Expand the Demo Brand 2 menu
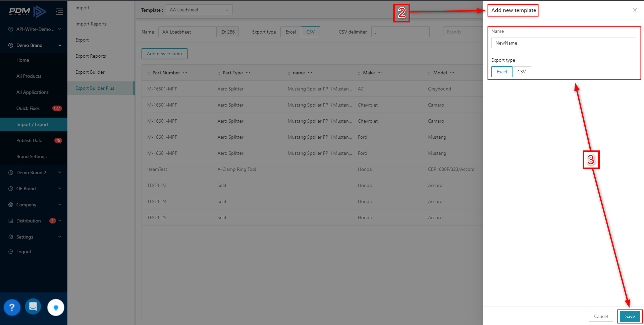This screenshot has width=644, height=325. tap(34, 173)
